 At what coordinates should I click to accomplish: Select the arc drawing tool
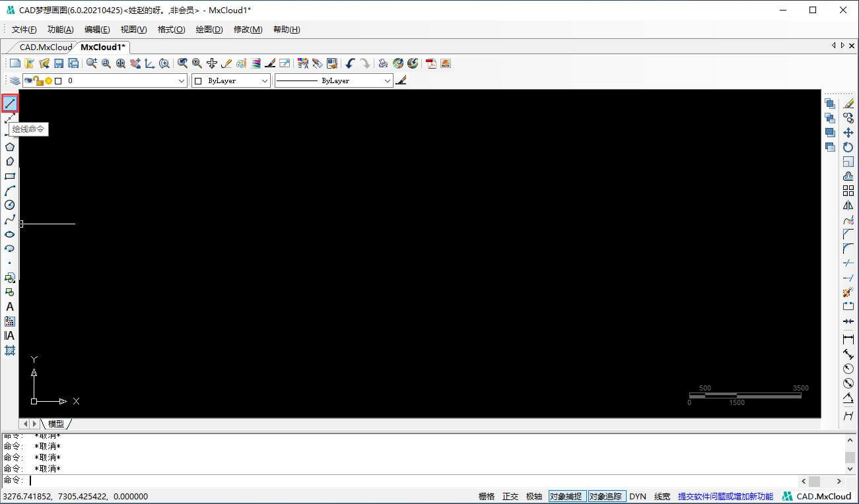click(10, 191)
